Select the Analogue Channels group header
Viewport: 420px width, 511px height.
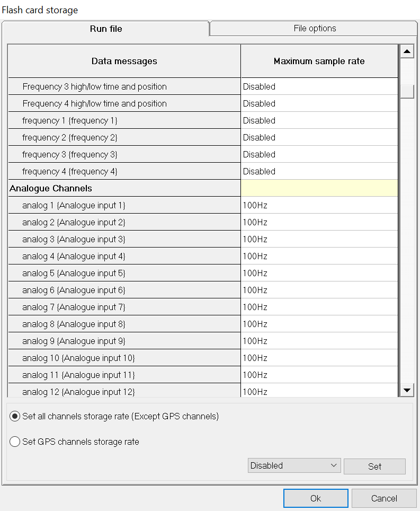tap(124, 188)
